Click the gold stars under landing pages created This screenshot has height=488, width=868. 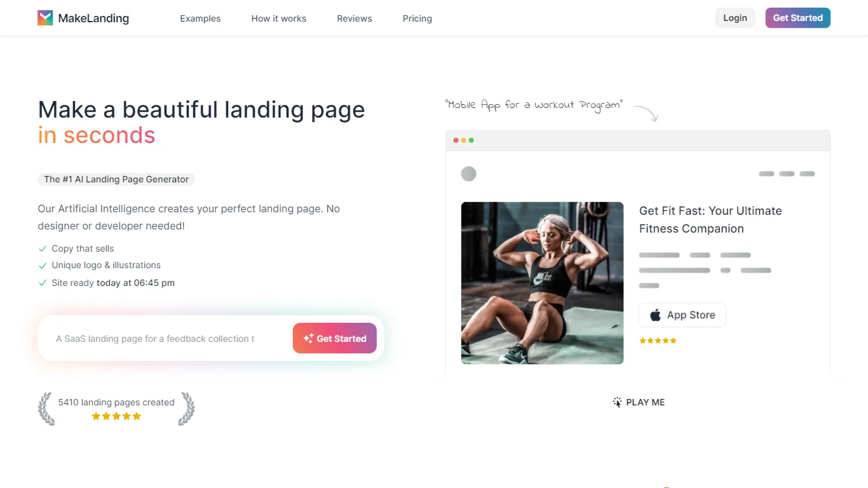click(116, 416)
